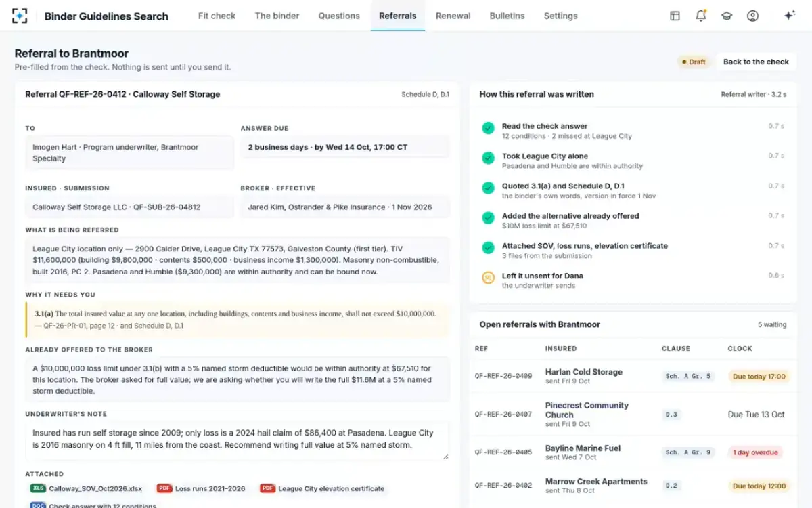
Task: Switch to the Fit check tab
Action: tap(217, 16)
